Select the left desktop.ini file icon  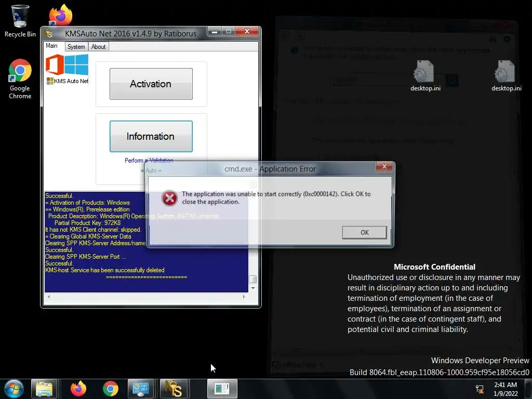point(425,76)
